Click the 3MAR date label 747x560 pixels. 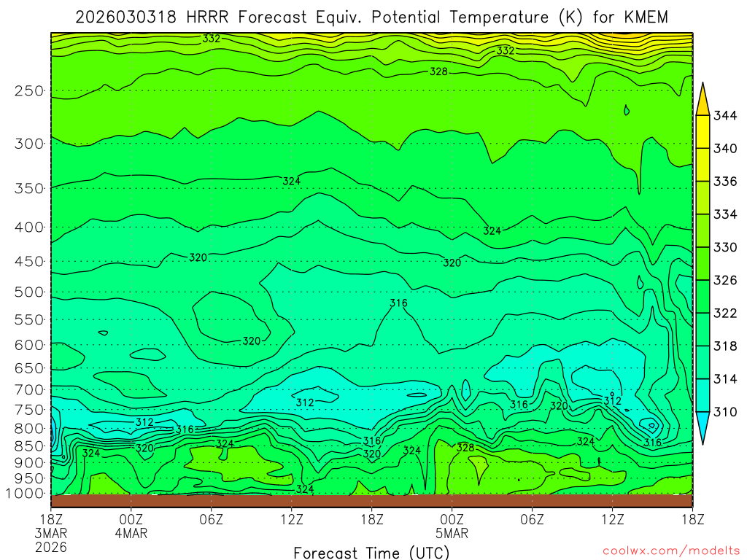pos(51,533)
